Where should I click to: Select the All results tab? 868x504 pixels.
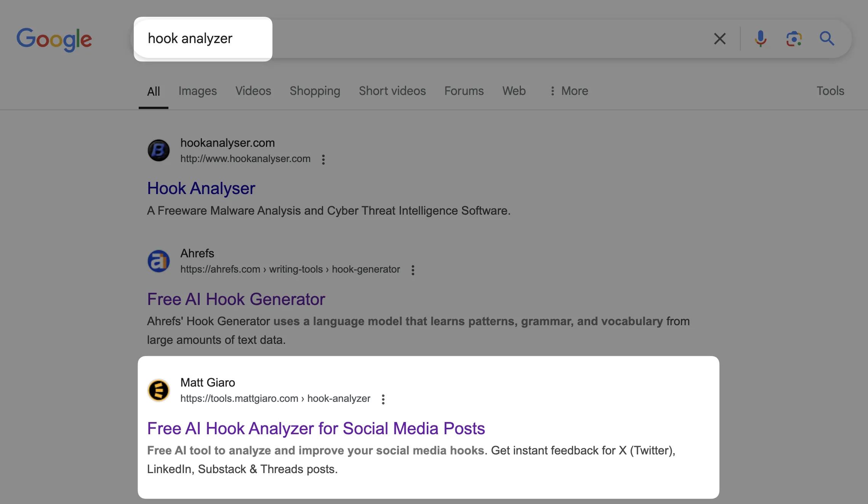click(154, 91)
